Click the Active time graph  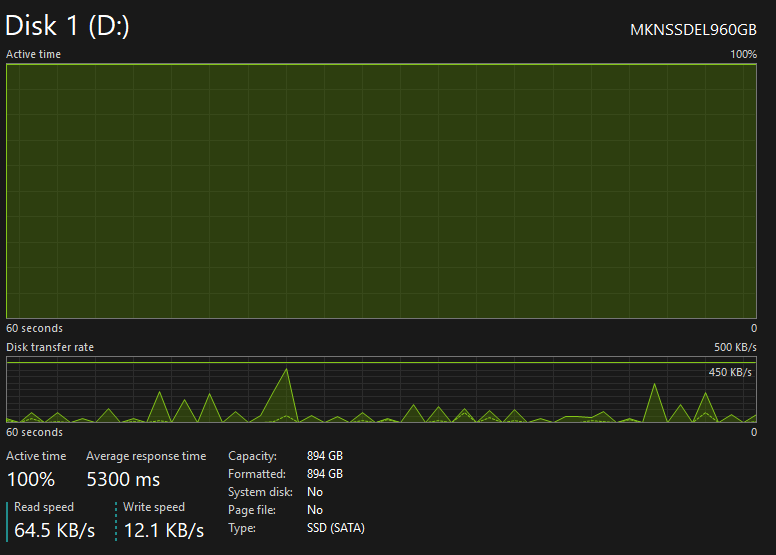pos(381,191)
